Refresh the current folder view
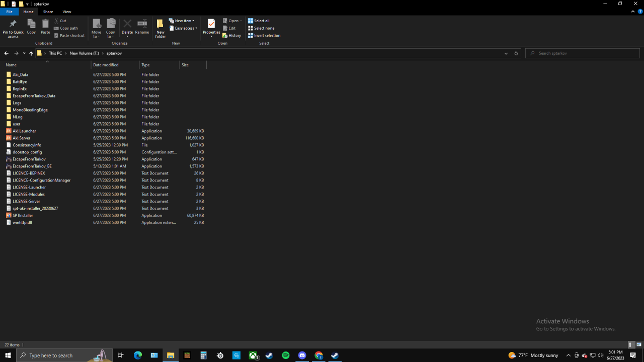The height and width of the screenshot is (362, 644). click(x=516, y=53)
